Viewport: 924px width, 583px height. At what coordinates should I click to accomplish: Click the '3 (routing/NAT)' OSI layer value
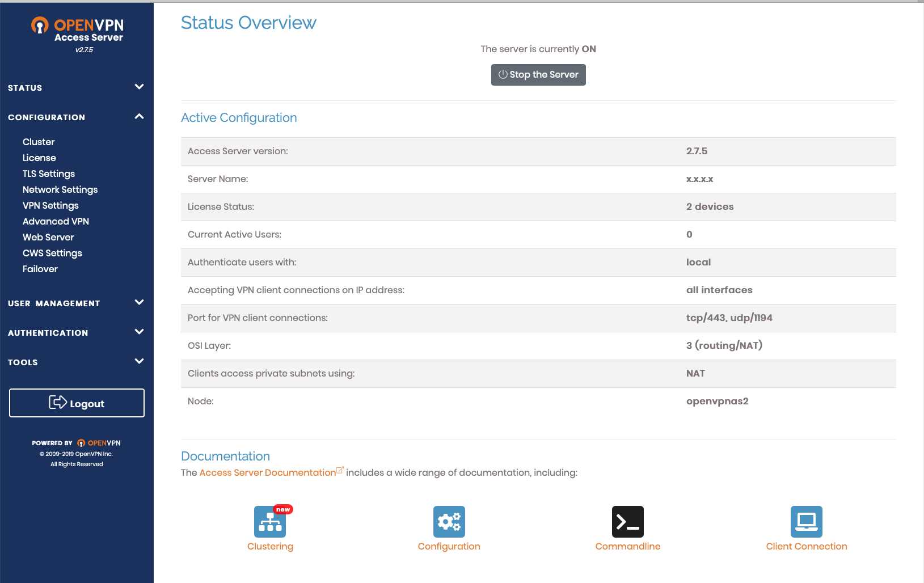724,345
